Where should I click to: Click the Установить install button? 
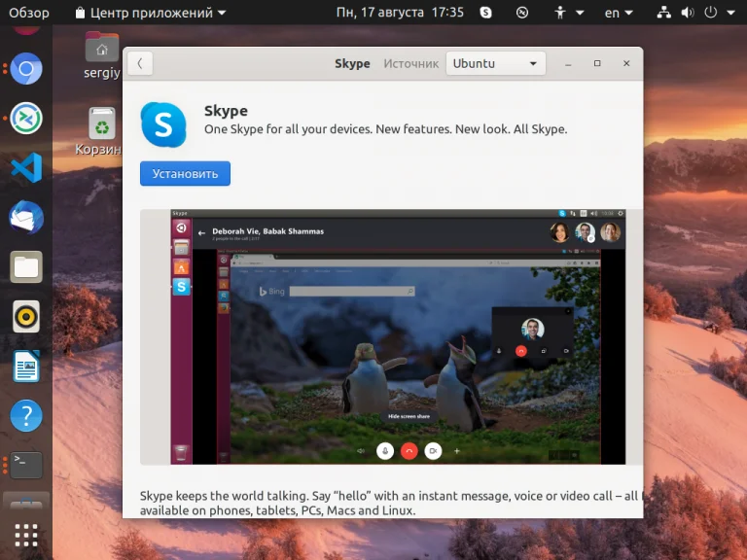pyautogui.click(x=185, y=173)
